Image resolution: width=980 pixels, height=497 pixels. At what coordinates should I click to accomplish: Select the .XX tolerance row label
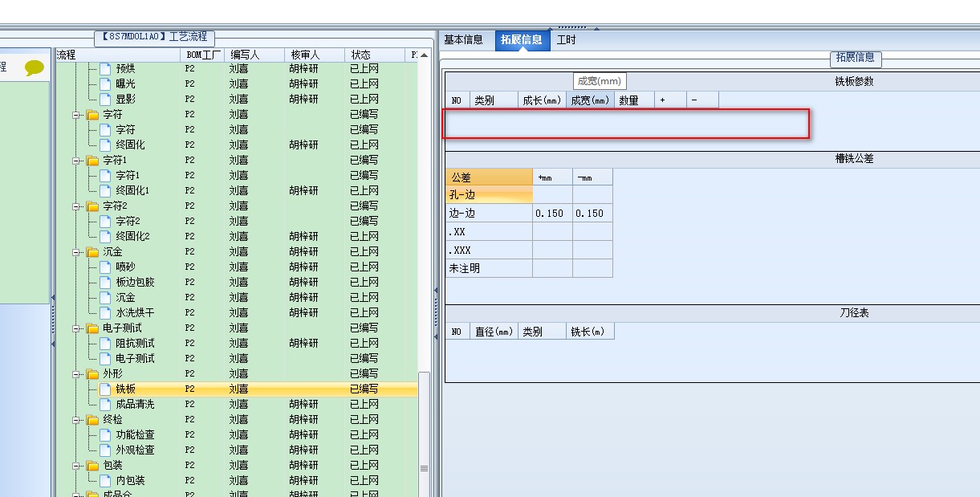(489, 232)
